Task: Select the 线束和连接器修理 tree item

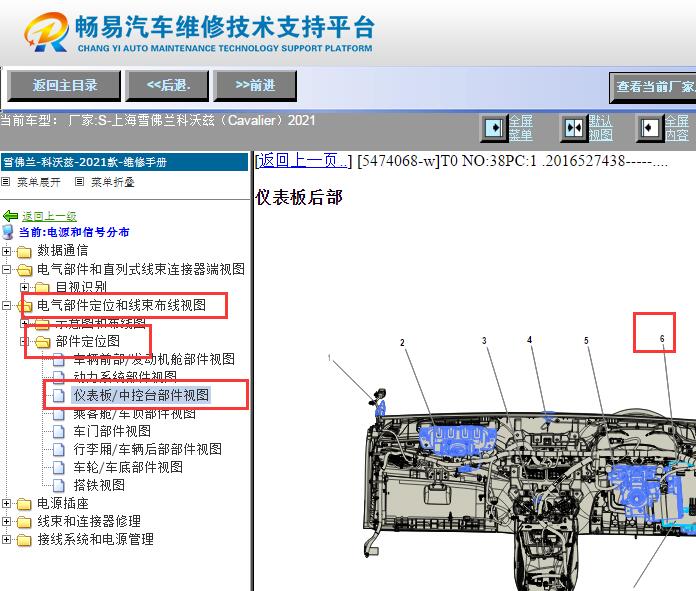Action: point(89,521)
